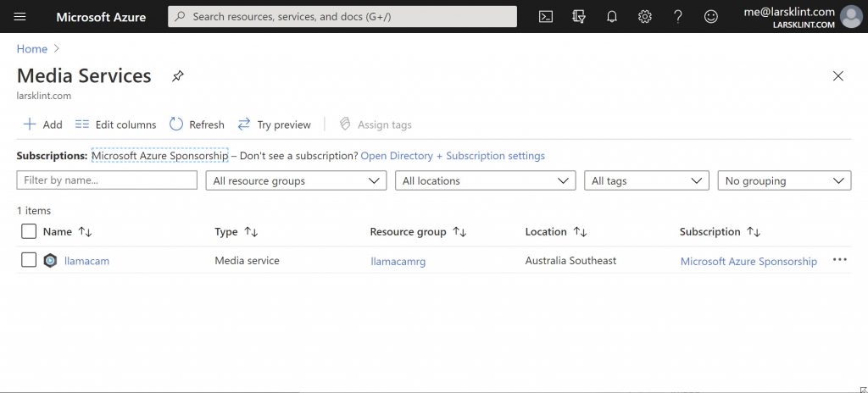This screenshot has height=393, width=868.
Task: Expand All tags dropdown
Action: point(647,180)
